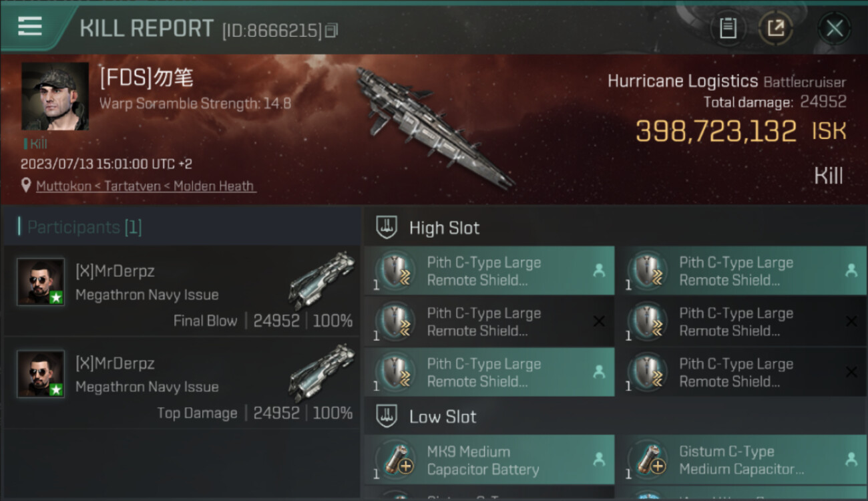Image resolution: width=868 pixels, height=501 pixels.
Task: Open victim [FDS] pilot portrait
Action: [55, 96]
